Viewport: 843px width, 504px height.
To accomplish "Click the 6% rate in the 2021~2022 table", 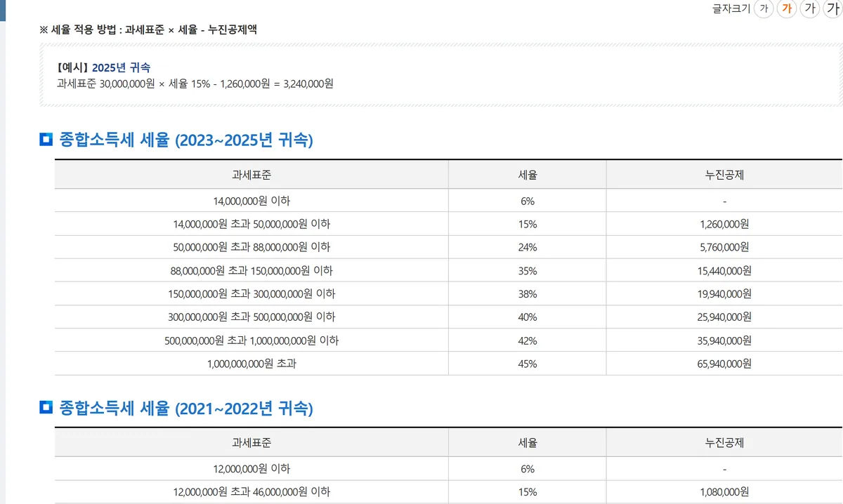I will pos(528,469).
